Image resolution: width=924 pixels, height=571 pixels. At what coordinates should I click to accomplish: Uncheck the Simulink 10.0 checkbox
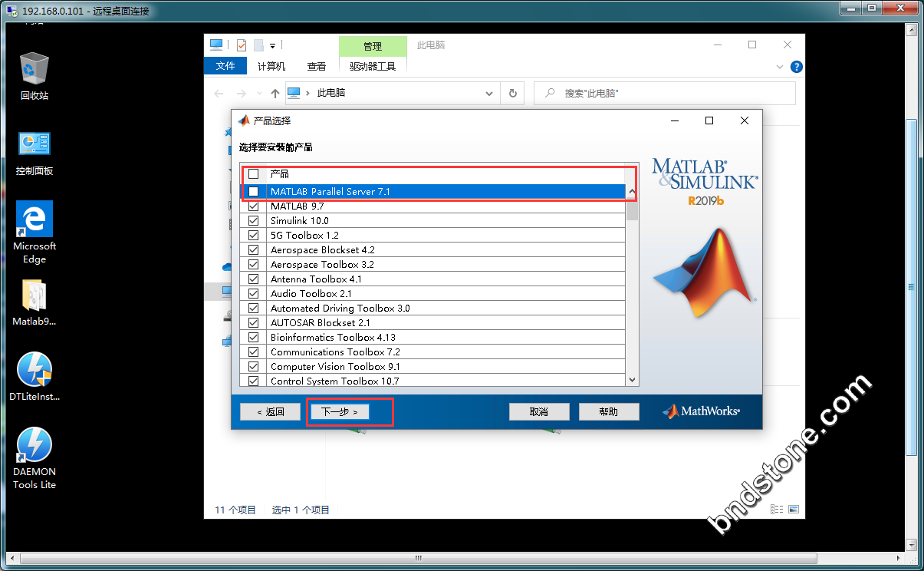254,221
